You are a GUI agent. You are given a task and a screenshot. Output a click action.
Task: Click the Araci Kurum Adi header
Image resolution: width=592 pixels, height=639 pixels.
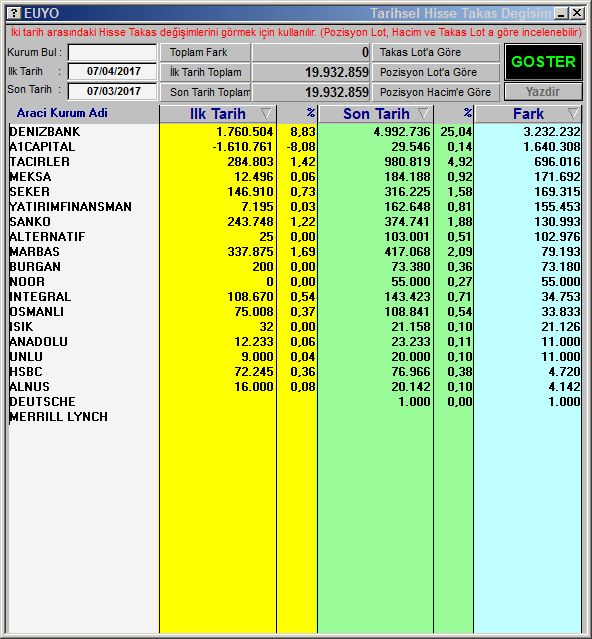pyautogui.click(x=62, y=113)
